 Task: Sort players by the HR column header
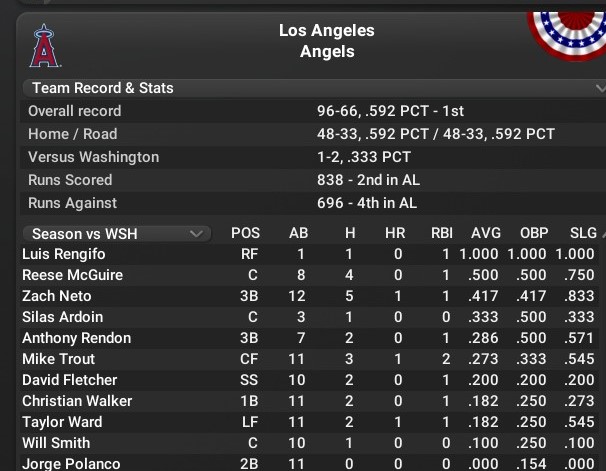pyautogui.click(x=395, y=233)
